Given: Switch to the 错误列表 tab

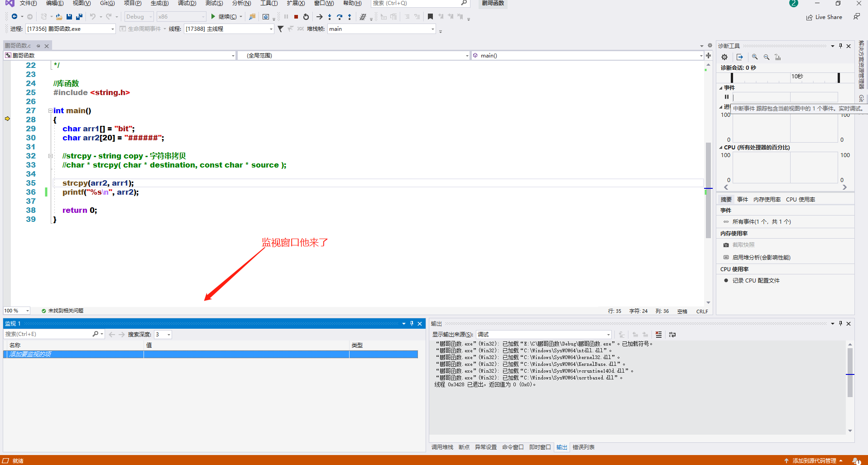Looking at the screenshot, I should coord(584,447).
